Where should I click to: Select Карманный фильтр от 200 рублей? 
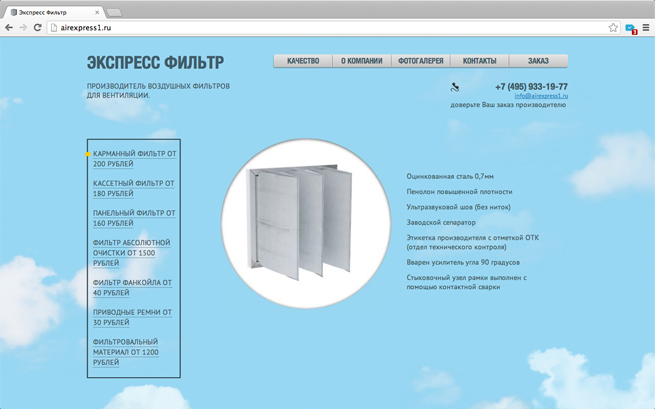point(135,159)
